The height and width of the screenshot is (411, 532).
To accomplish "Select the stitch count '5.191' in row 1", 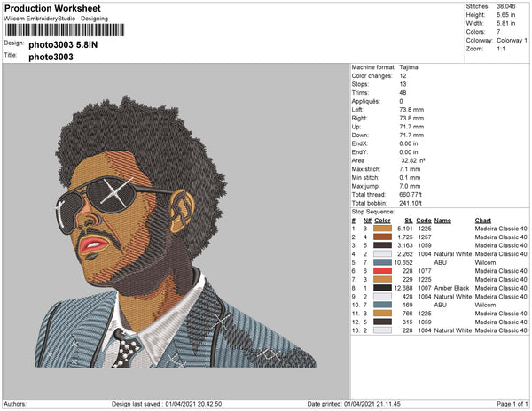I will point(405,229).
